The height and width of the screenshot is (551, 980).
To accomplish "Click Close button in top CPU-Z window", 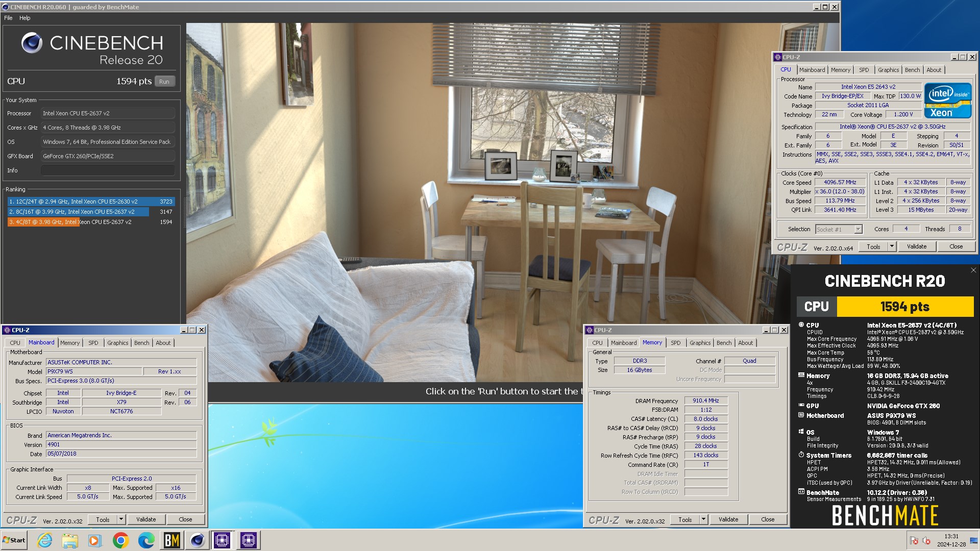I will (956, 246).
